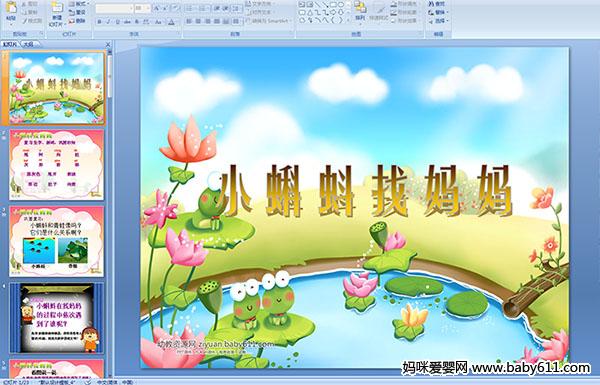Open the slide Layout (版式) dropdown
This screenshot has height=385, width=600.
click(x=78, y=4)
